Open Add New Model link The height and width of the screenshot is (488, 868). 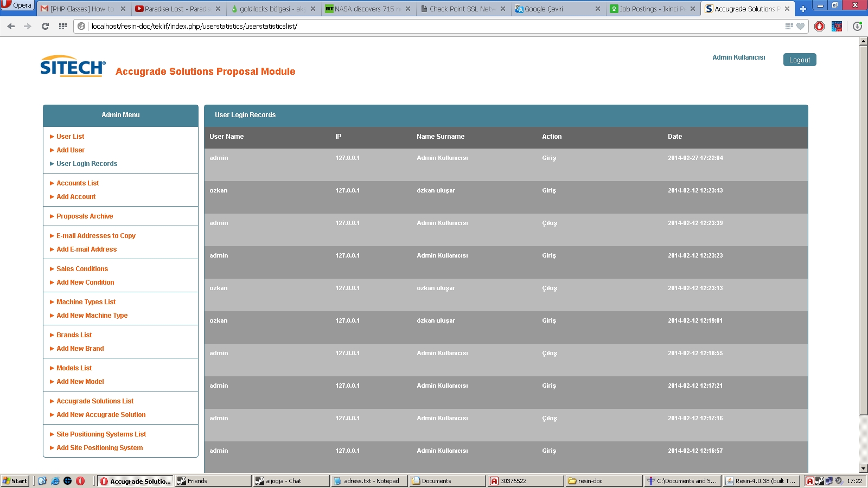pos(80,382)
